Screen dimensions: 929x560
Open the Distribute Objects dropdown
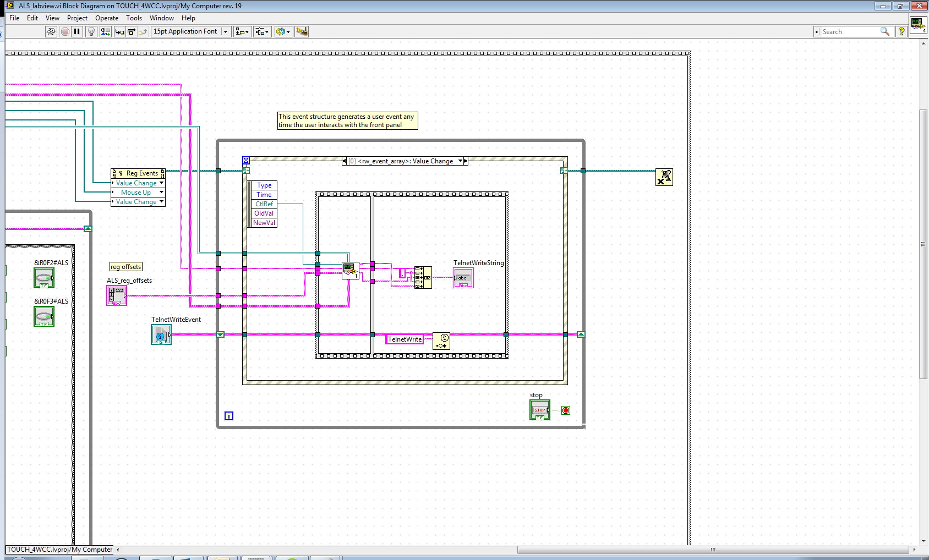[262, 31]
